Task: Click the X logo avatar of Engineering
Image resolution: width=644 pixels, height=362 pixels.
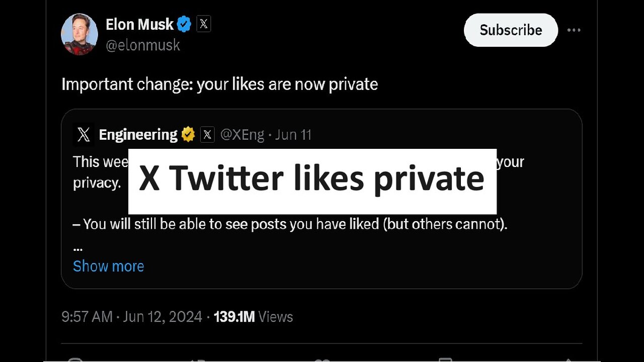Action: pos(84,135)
